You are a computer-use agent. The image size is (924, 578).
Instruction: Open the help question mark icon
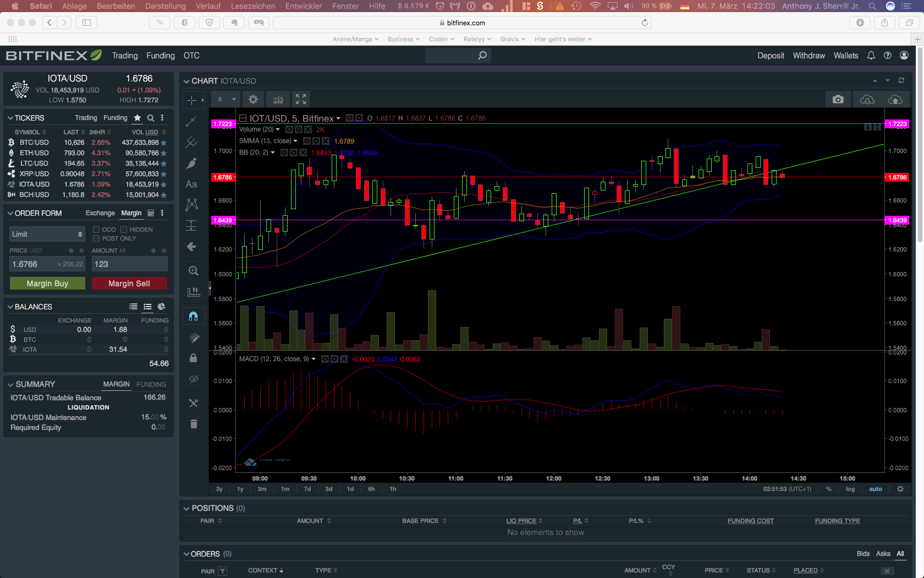pyautogui.click(x=887, y=56)
